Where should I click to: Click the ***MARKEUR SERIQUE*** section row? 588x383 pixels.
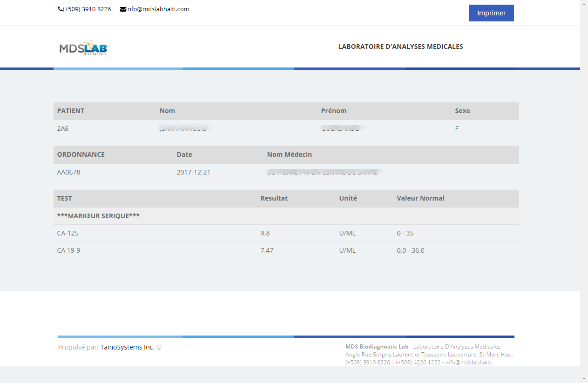coord(286,216)
